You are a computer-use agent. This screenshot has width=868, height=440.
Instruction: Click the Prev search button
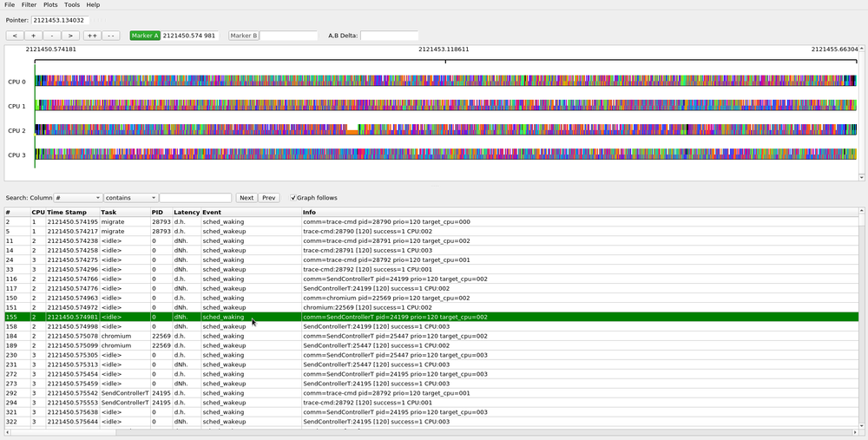click(268, 198)
